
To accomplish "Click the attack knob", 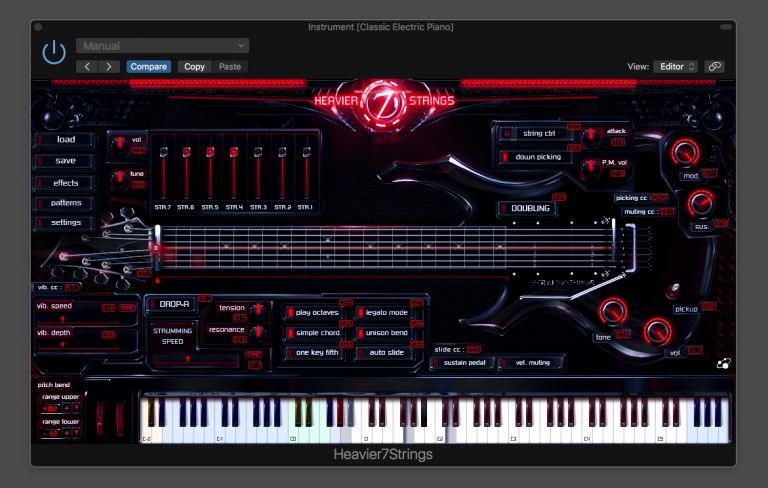I will coord(590,135).
